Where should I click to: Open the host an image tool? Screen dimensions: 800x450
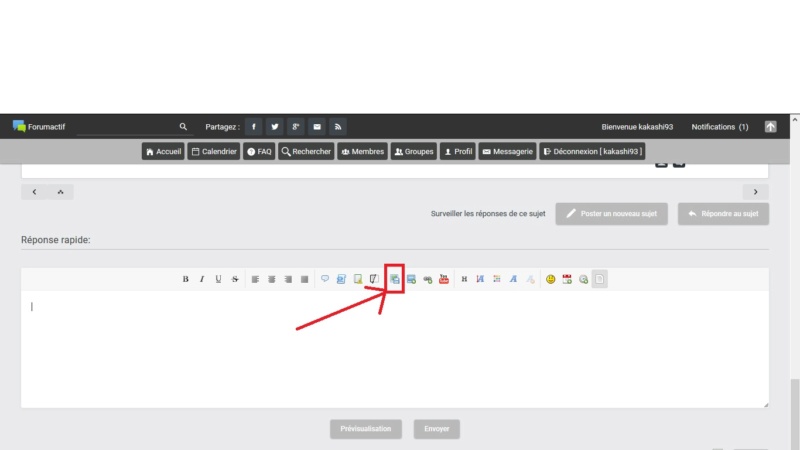(394, 279)
